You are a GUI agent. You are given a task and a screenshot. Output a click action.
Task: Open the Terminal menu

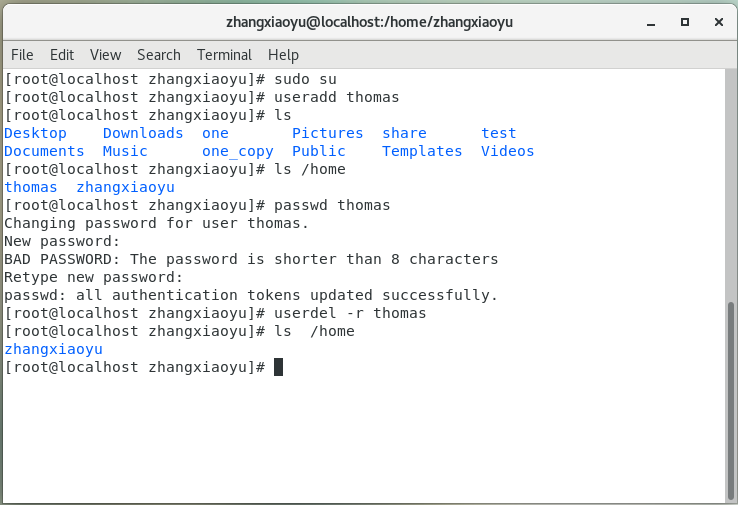pos(224,55)
